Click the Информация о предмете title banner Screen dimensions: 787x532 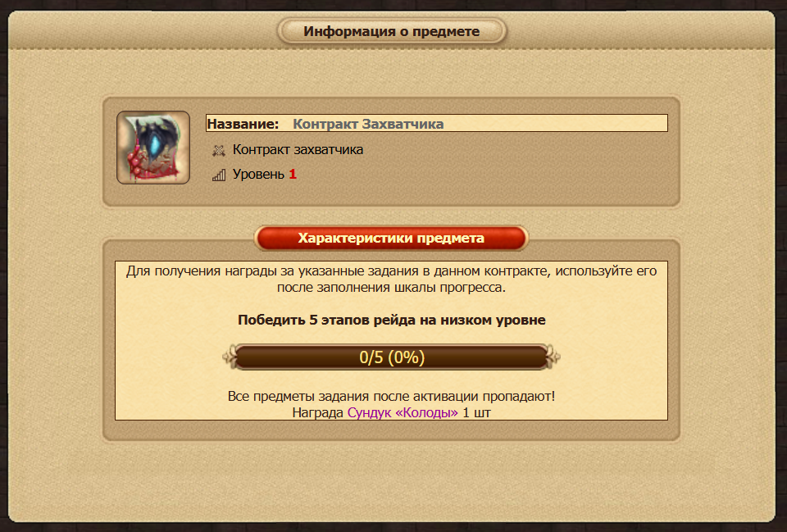point(392,31)
